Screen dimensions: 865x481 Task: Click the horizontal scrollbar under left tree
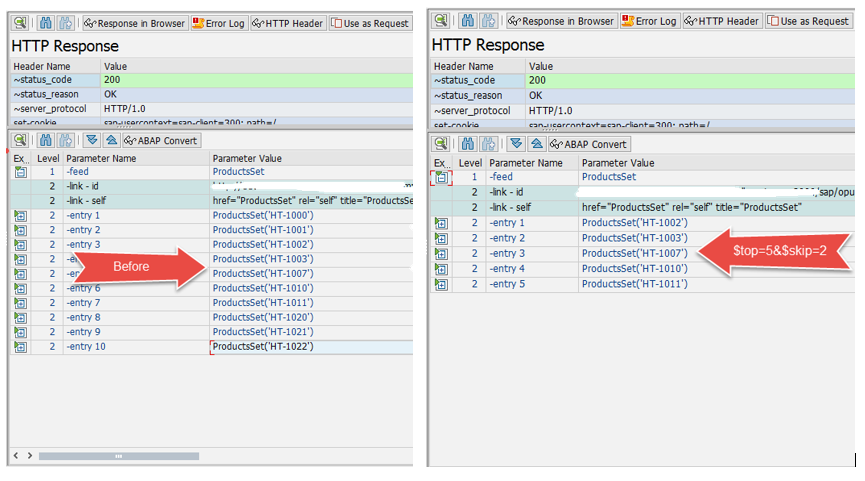tap(118, 456)
